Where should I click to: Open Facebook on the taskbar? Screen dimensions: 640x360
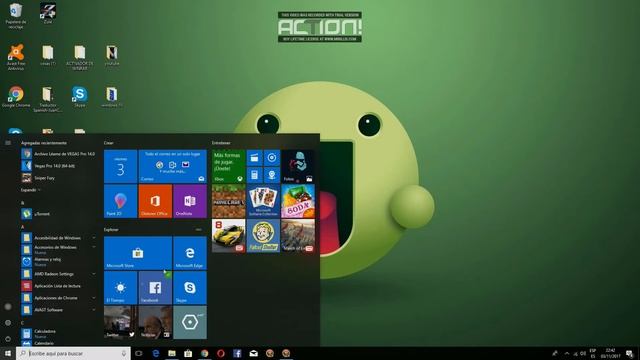click(x=237, y=353)
